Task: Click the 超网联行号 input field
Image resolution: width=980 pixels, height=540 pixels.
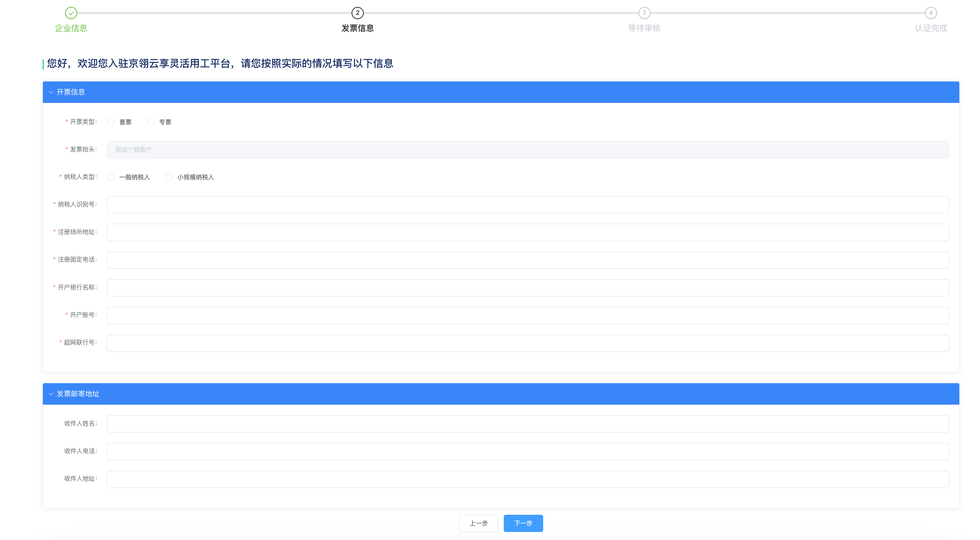Action: click(527, 343)
